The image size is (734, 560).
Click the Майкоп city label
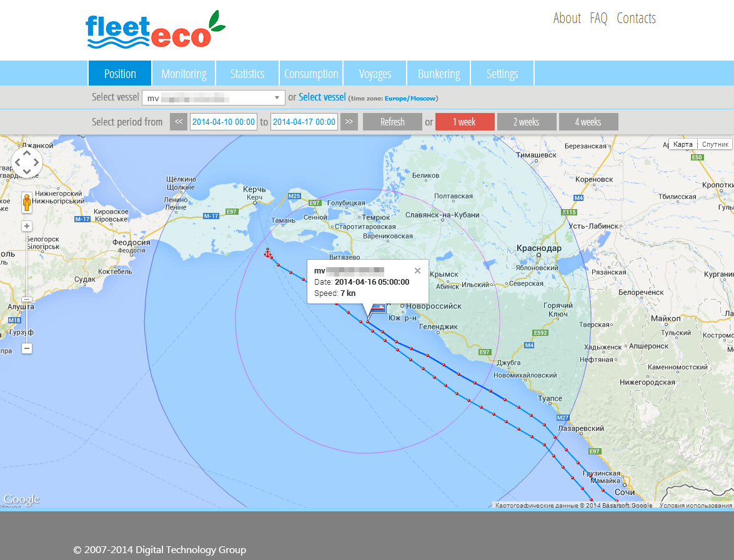666,318
